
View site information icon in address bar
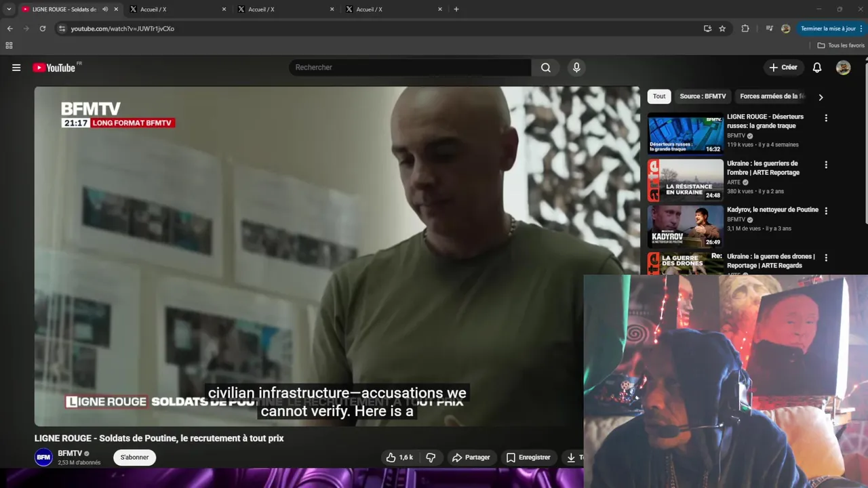click(x=62, y=28)
